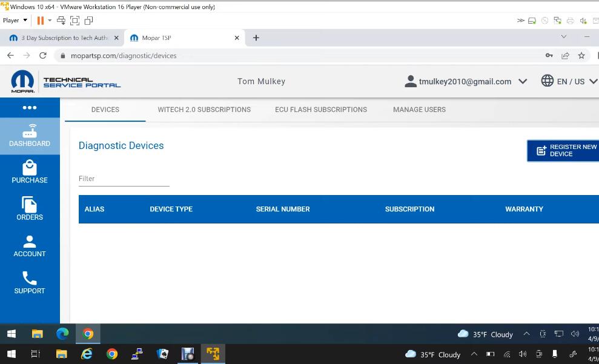Close the Mopar TSP tab
The width and height of the screenshot is (599, 364).
click(237, 38)
